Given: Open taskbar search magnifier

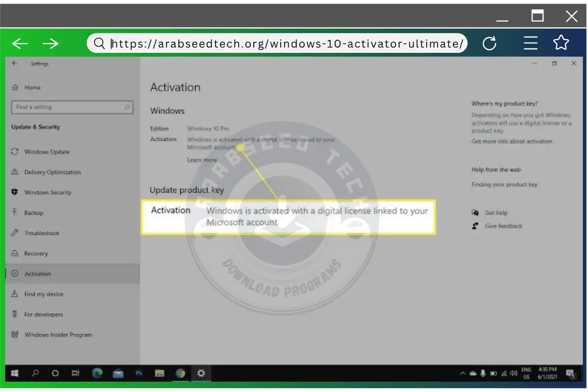Looking at the screenshot, I should [35, 373].
